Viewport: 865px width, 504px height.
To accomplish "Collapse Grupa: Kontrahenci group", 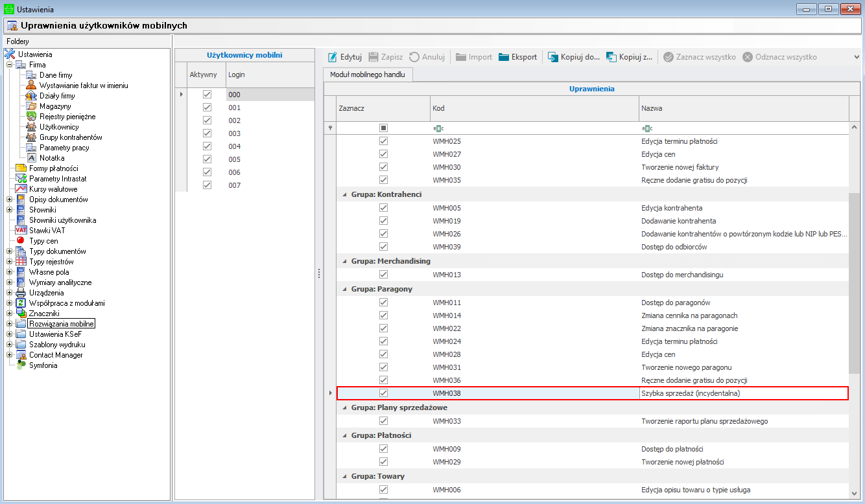I will tap(344, 194).
